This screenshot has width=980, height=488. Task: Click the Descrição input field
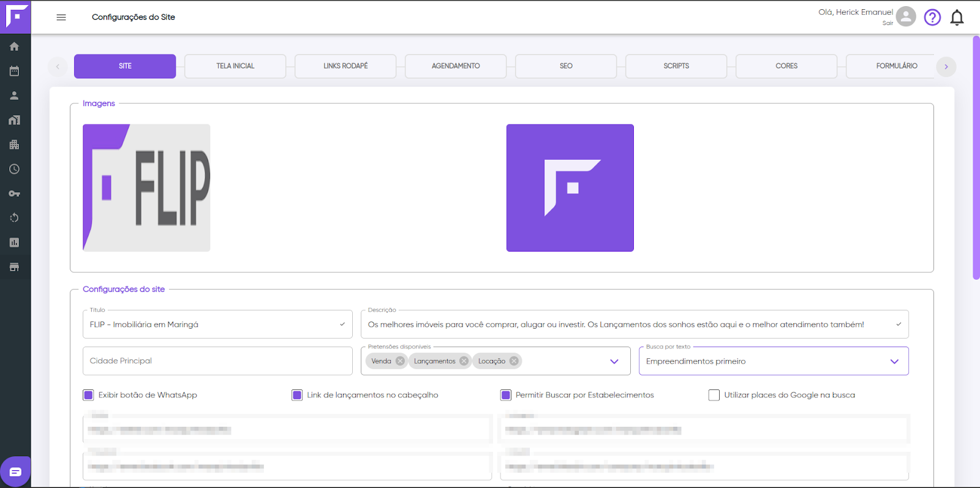pos(635,325)
